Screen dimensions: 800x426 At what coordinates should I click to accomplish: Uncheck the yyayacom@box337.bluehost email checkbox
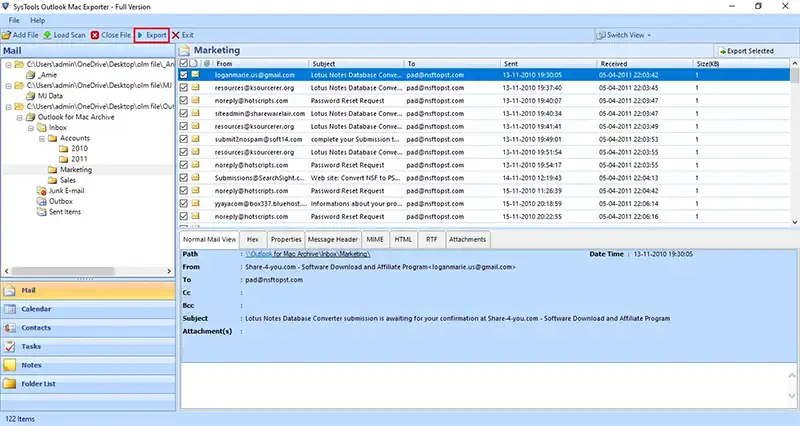point(184,204)
